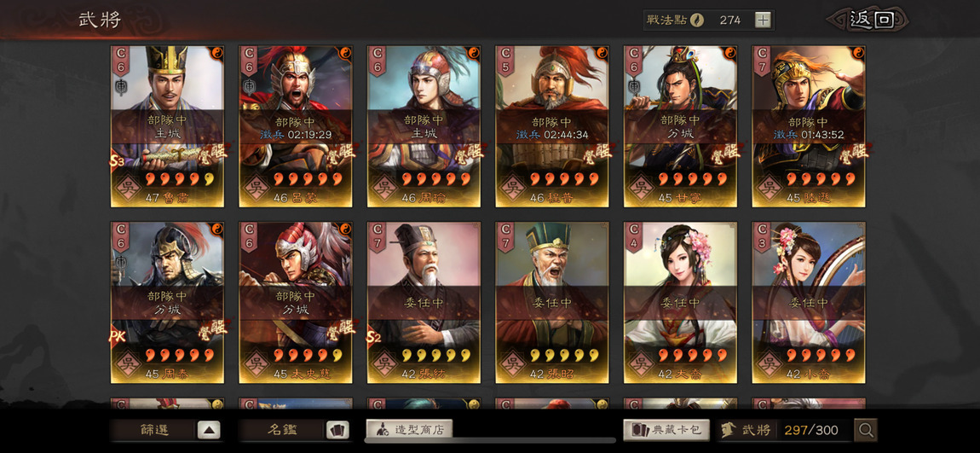The image size is (980, 453).
Task: Open the 造型商店 costume shop
Action: tap(409, 429)
